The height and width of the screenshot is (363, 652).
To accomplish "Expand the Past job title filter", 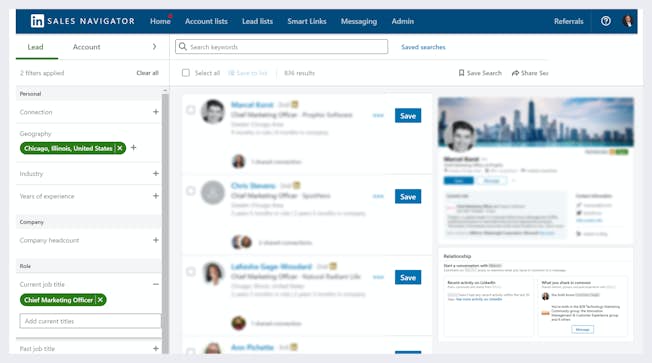I will click(156, 348).
